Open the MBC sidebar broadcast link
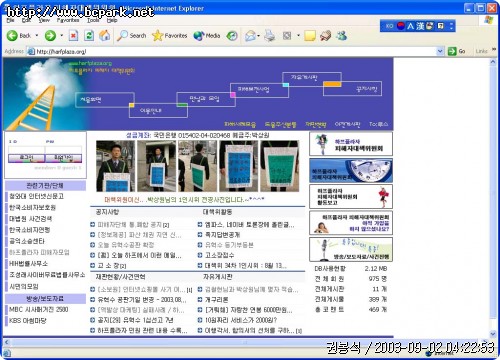The width and height of the screenshot is (500, 360). (39, 309)
